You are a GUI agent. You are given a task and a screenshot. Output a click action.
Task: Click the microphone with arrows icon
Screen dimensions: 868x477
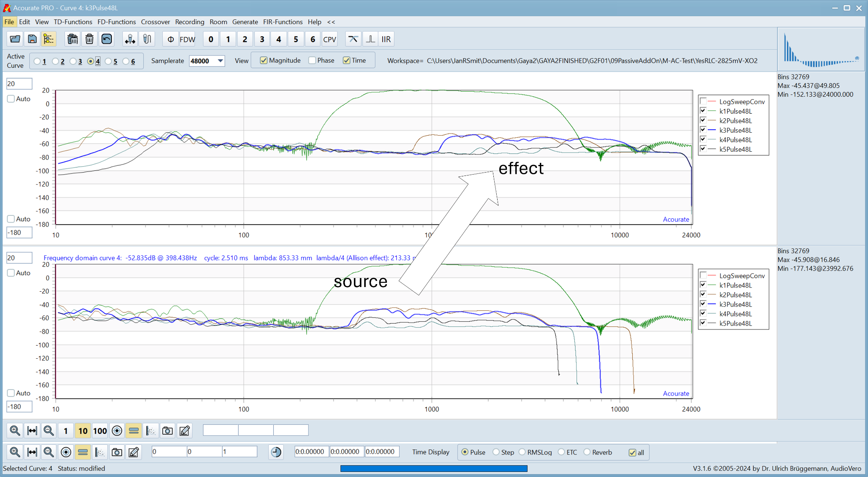[130, 39]
